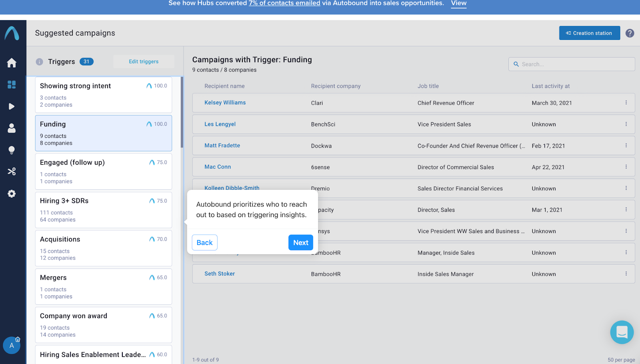This screenshot has width=640, height=364.
Task: Open Seth Stoker's contact link
Action: point(220,274)
